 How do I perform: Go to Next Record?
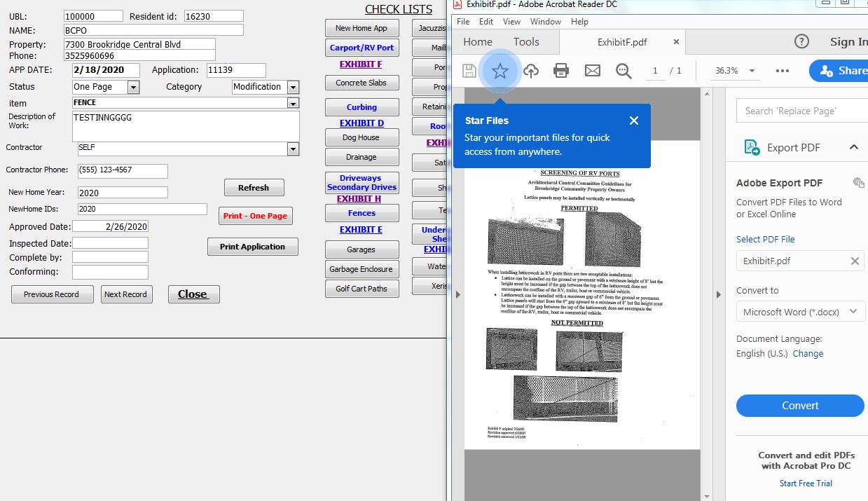point(126,294)
